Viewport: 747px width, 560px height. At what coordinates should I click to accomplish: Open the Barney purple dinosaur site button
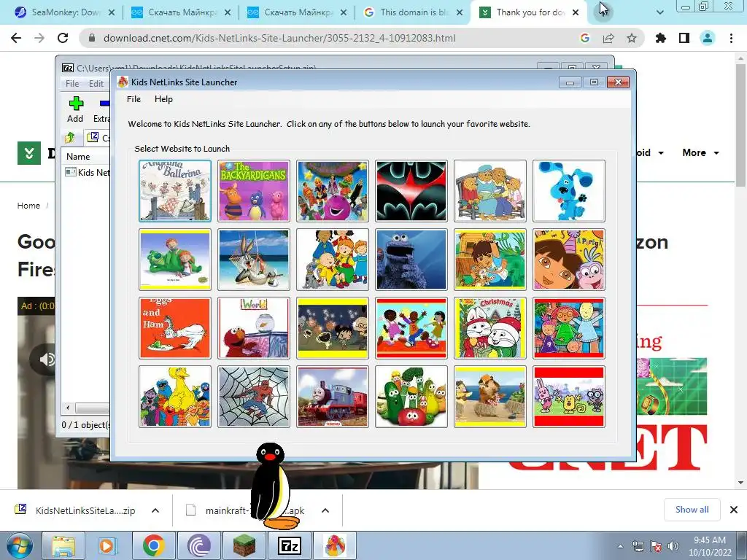(333, 191)
